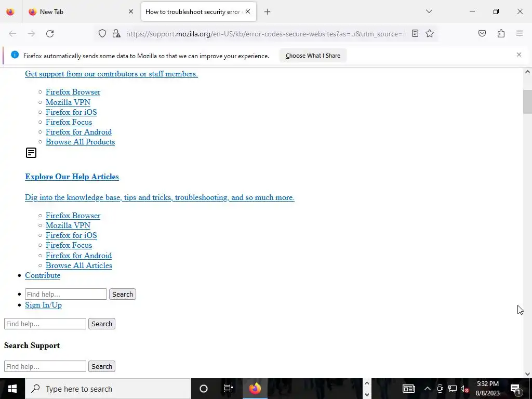Save page to Pocket

pyautogui.click(x=482, y=33)
